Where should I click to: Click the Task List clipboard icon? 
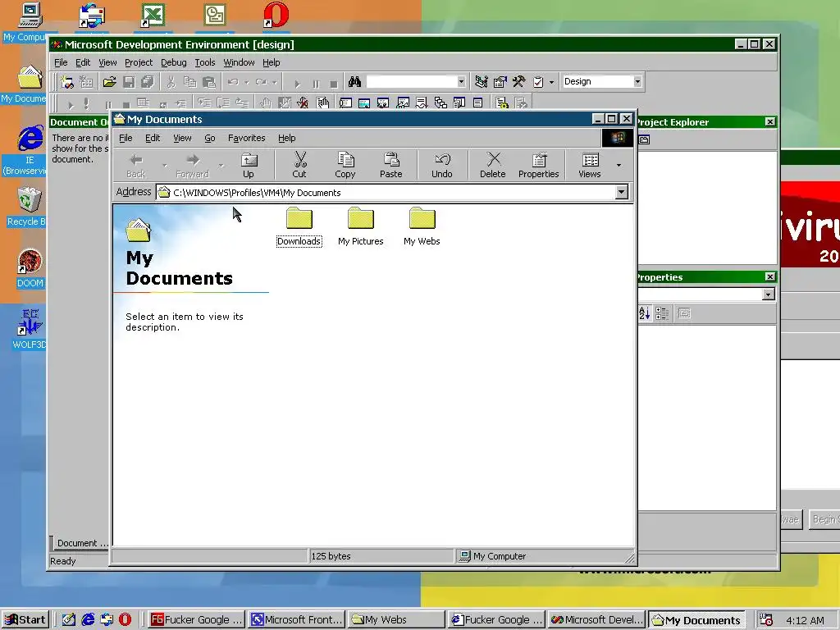point(538,82)
